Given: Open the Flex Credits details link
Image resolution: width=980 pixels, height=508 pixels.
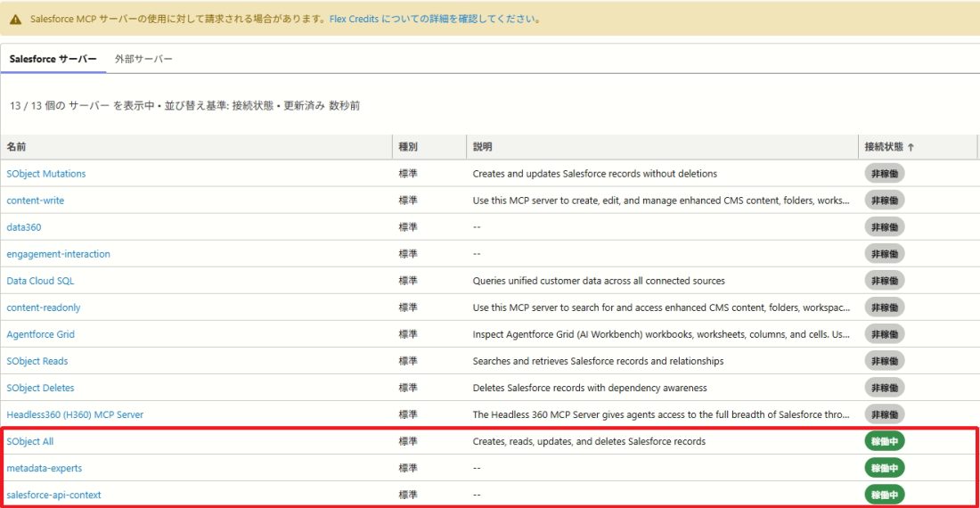Looking at the screenshot, I should pyautogui.click(x=435, y=19).
